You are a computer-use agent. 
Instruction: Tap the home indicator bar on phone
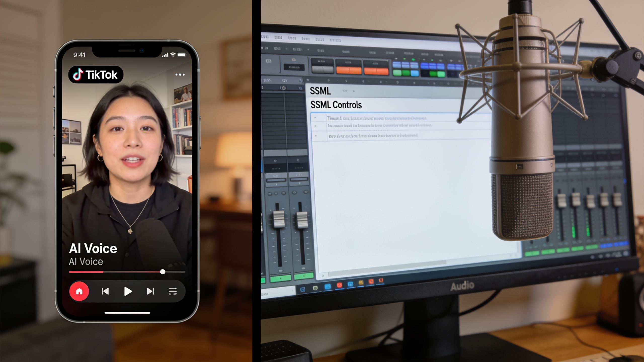[127, 313]
